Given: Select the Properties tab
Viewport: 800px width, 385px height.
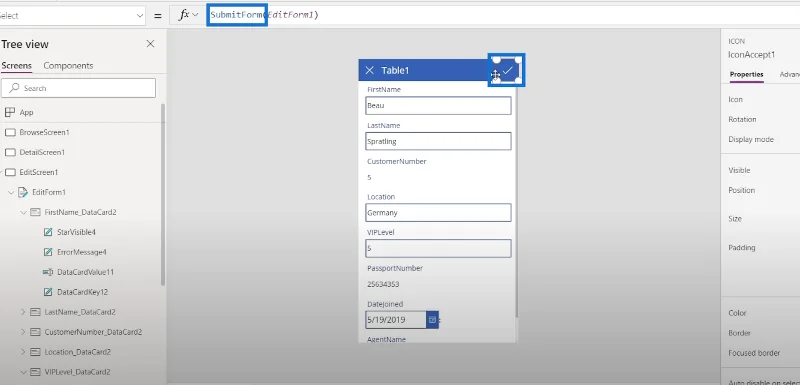Looking at the screenshot, I should pos(746,74).
